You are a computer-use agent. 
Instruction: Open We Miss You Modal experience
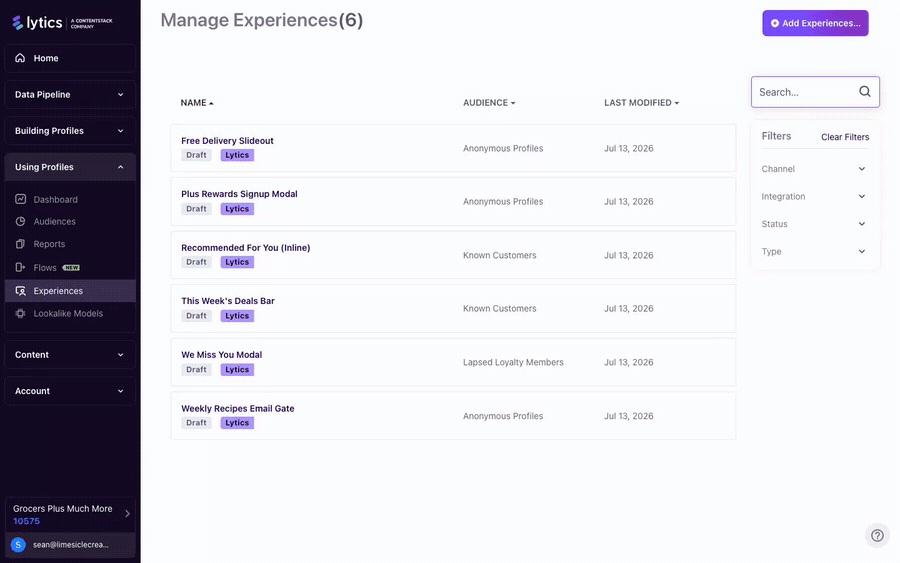coord(222,355)
